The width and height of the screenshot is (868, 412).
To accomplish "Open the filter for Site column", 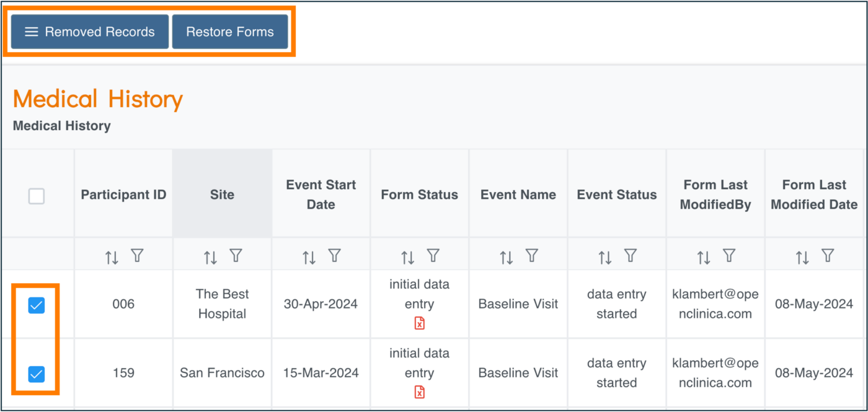I will click(236, 255).
